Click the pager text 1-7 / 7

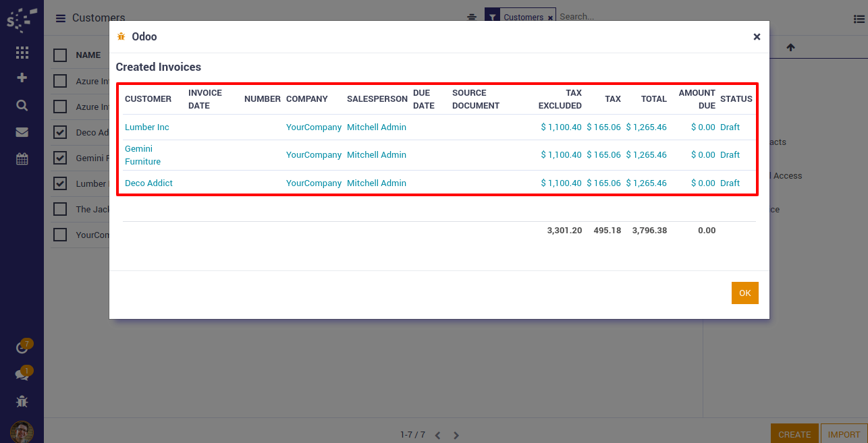click(412, 435)
